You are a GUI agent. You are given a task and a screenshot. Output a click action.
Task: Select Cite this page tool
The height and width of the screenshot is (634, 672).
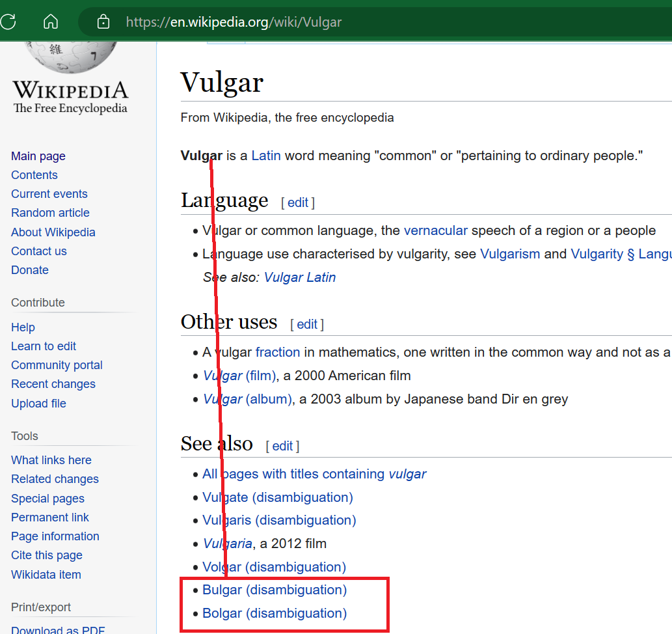[x=47, y=555]
